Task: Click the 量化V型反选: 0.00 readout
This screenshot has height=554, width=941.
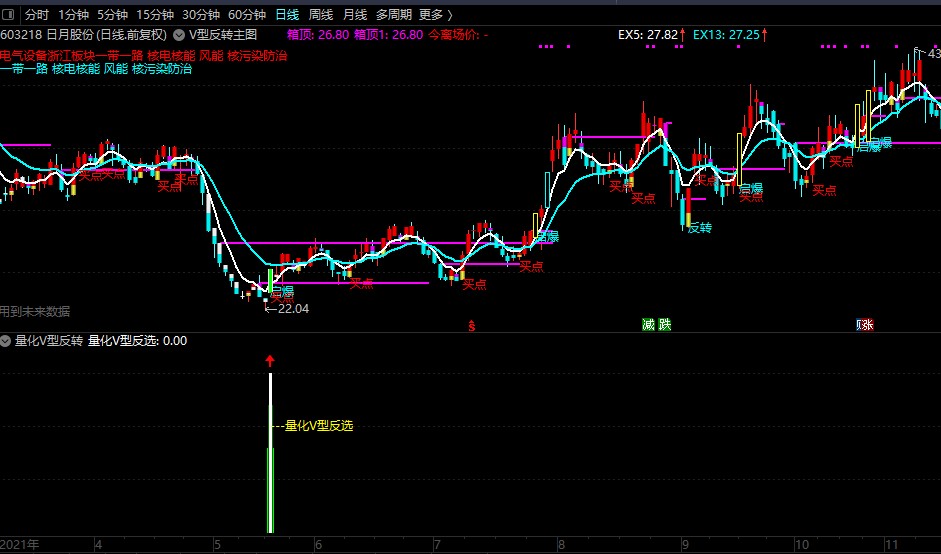Action: click(x=137, y=341)
